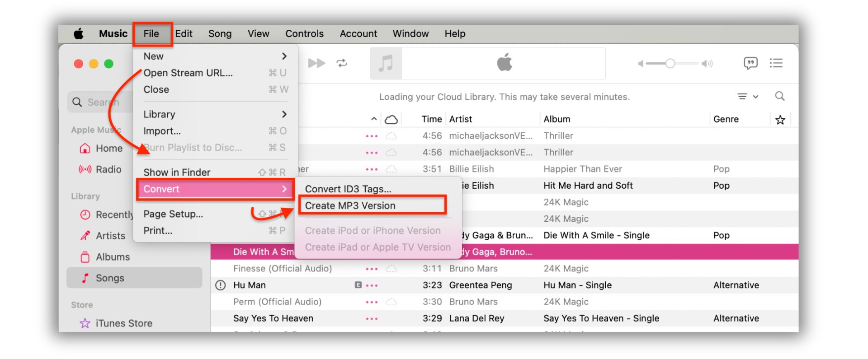
Task: Select the Hu Man song title
Action: pos(250,285)
